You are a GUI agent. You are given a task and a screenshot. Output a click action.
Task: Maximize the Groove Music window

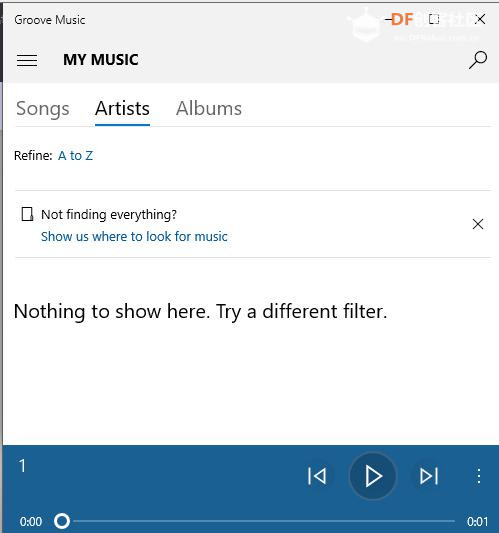tap(434, 19)
